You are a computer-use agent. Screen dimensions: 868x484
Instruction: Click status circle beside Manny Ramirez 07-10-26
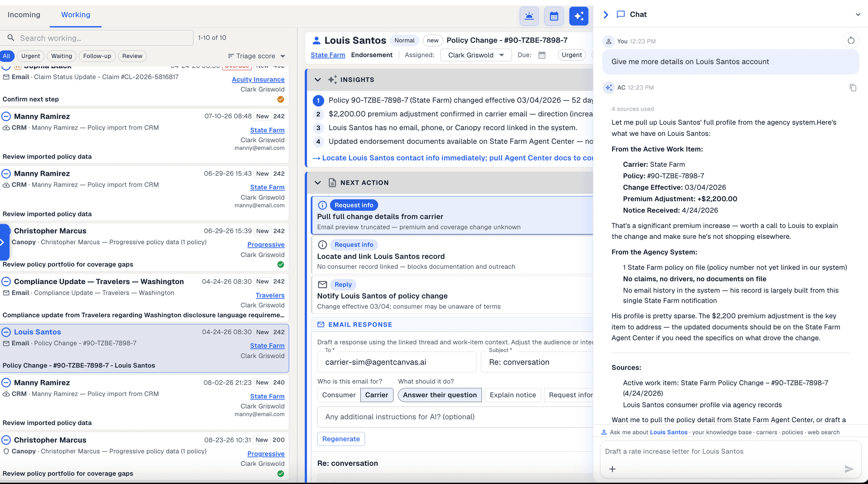(6, 116)
